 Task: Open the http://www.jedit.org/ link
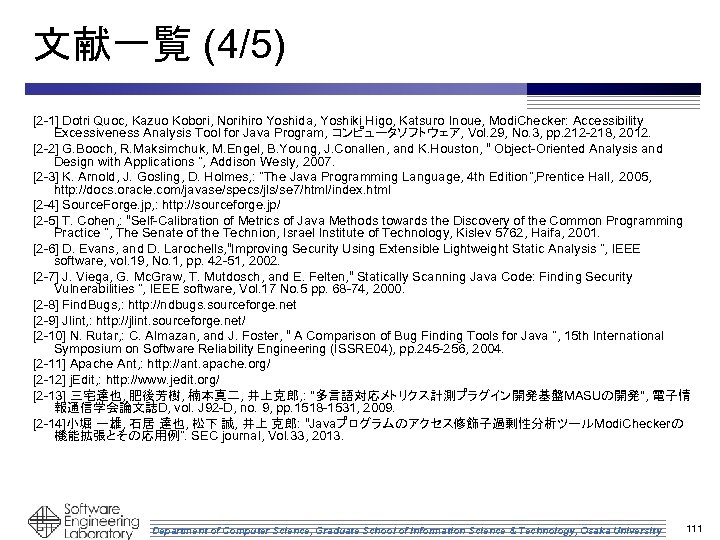(163, 380)
